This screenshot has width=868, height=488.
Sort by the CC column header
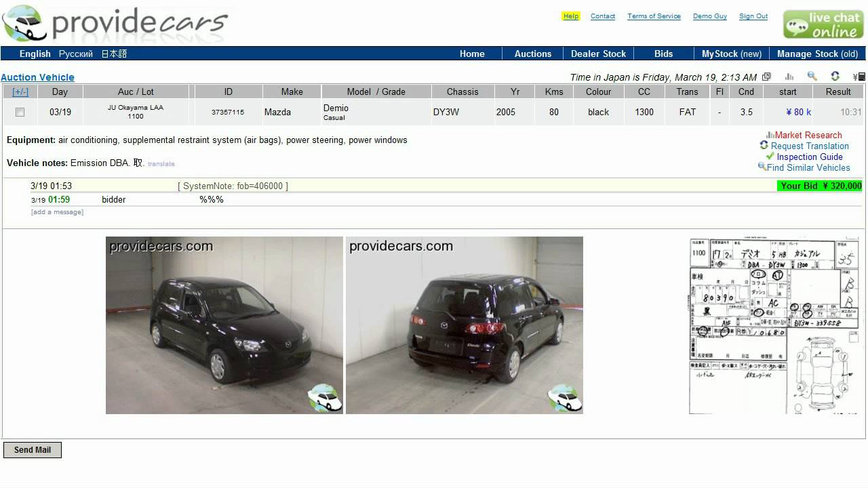[x=644, y=91]
